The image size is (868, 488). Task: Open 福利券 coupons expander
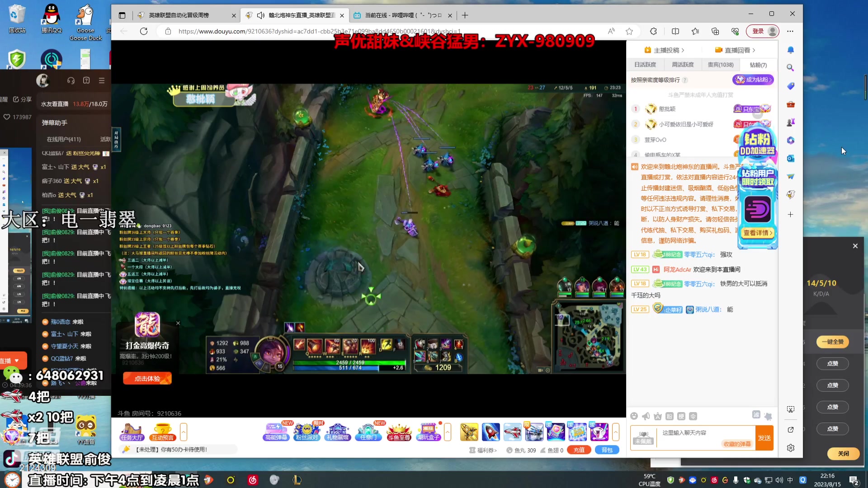coord(483,450)
